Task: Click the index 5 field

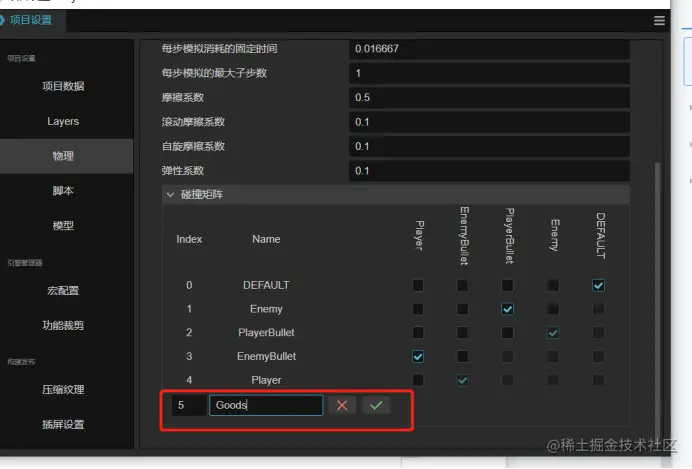Action: [188, 405]
